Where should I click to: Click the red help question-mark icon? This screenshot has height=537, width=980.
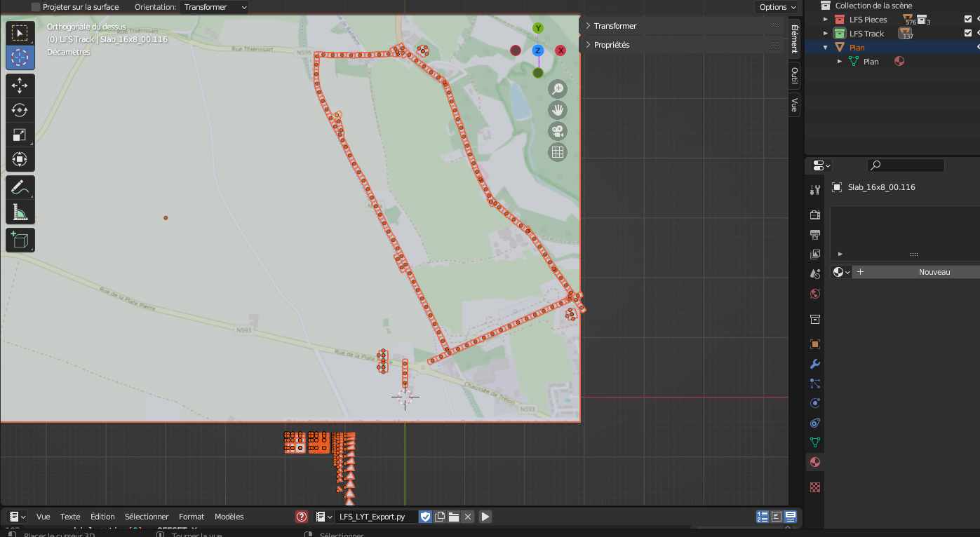click(302, 517)
